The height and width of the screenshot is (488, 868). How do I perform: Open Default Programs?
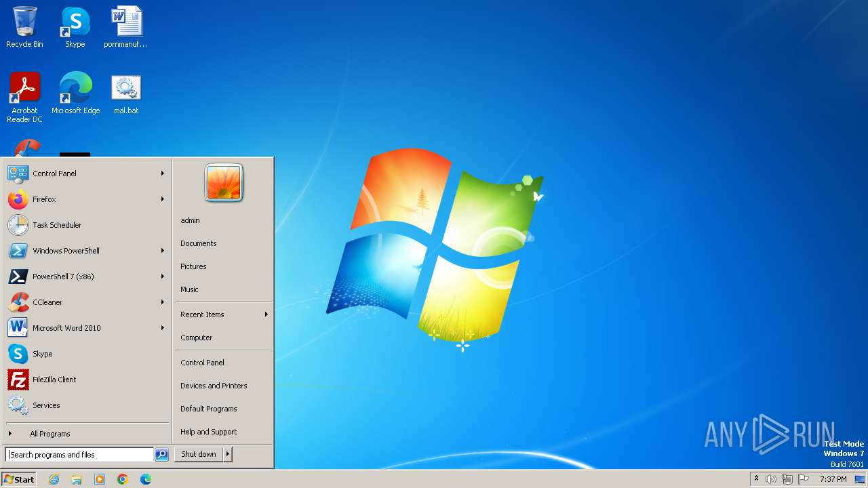(224, 409)
